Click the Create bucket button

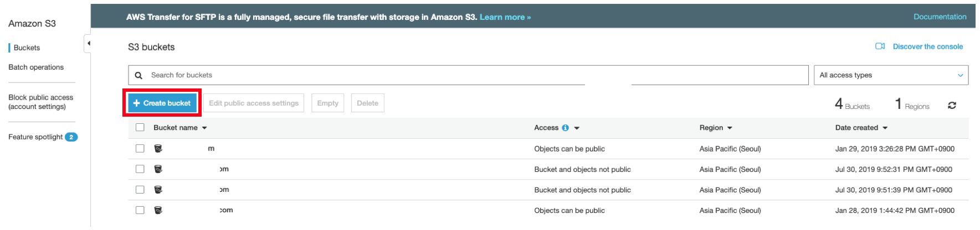pos(162,103)
